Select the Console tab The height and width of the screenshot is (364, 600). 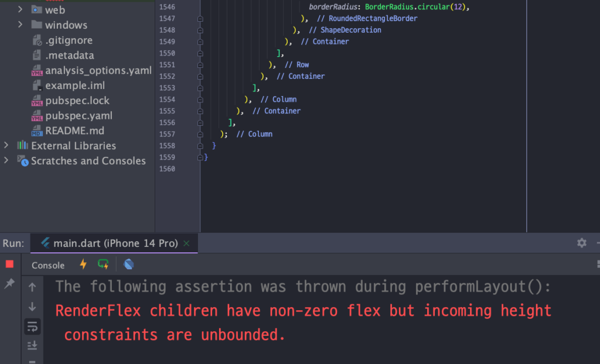point(48,265)
